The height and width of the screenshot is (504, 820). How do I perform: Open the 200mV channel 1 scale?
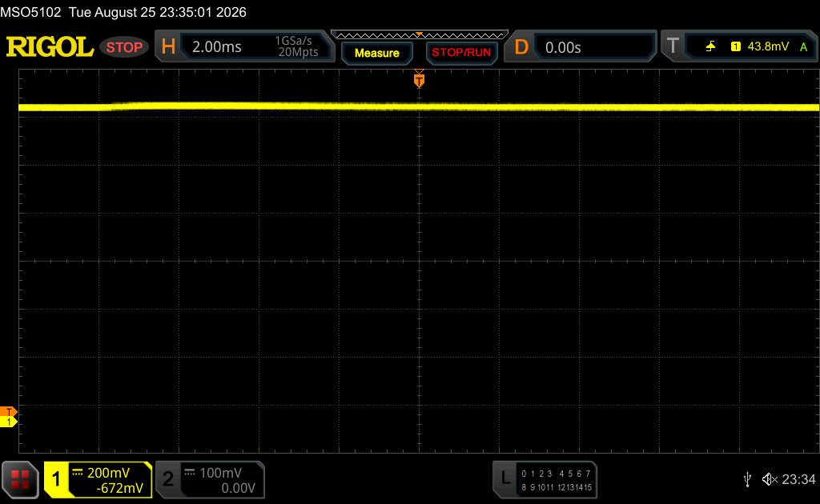108,473
